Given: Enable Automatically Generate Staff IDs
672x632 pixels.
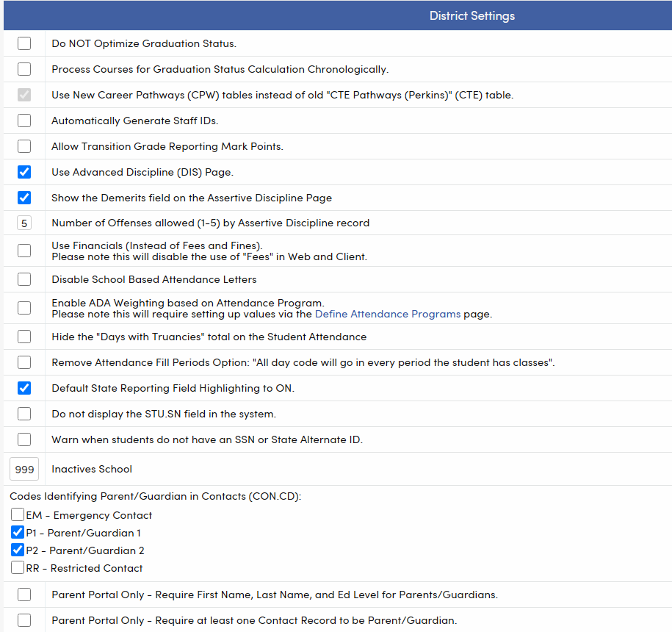Looking at the screenshot, I should point(24,121).
